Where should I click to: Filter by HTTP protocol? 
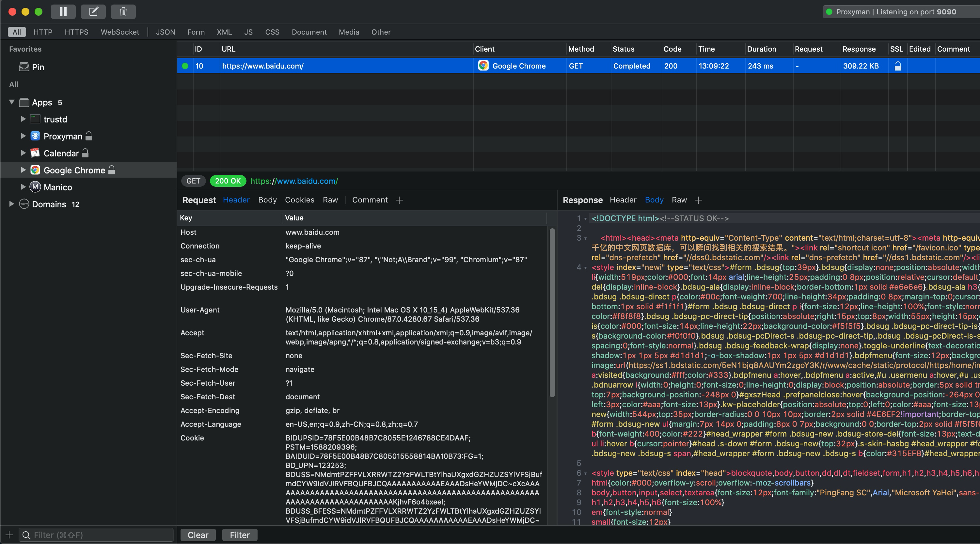tap(43, 32)
